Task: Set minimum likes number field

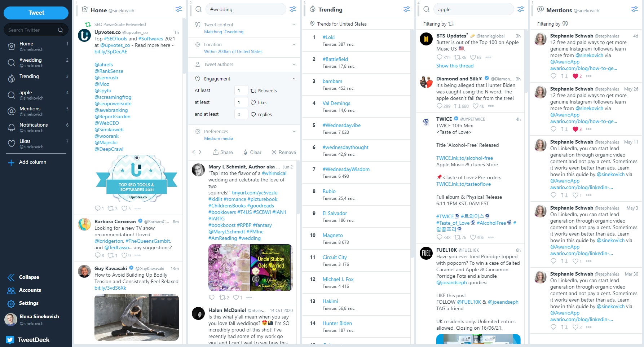Action: tap(241, 102)
